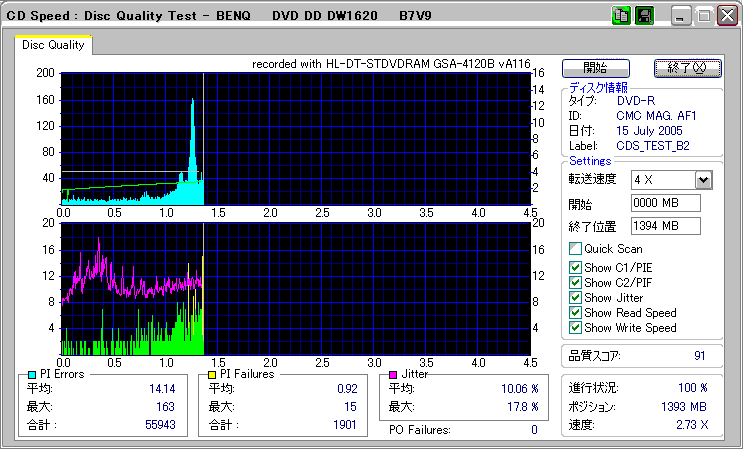
Task: Click the PI Failures total 1901
Action: pos(344,424)
